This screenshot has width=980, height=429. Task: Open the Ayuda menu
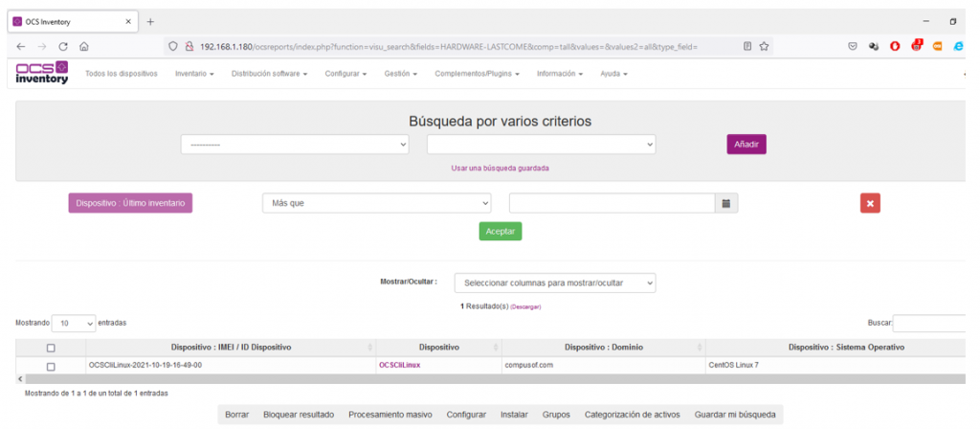(x=613, y=74)
